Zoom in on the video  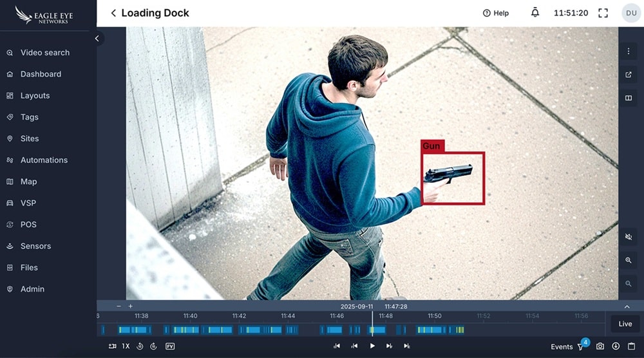tap(629, 260)
